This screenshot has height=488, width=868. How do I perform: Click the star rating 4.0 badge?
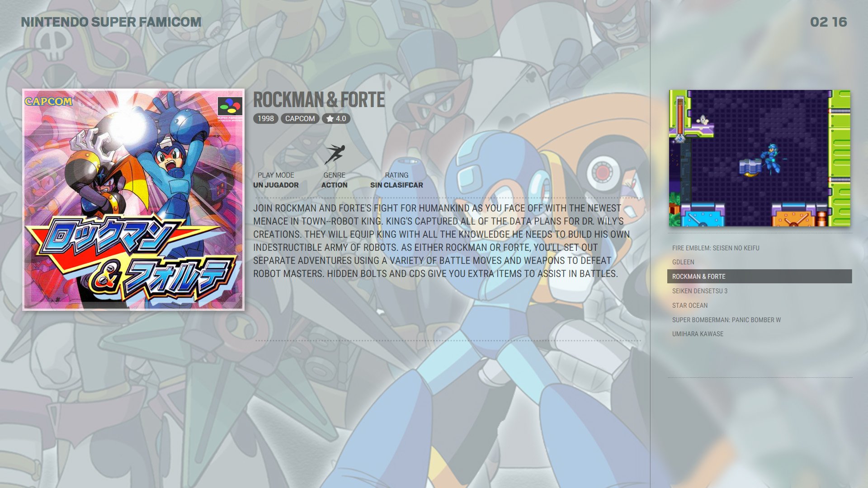click(x=336, y=118)
